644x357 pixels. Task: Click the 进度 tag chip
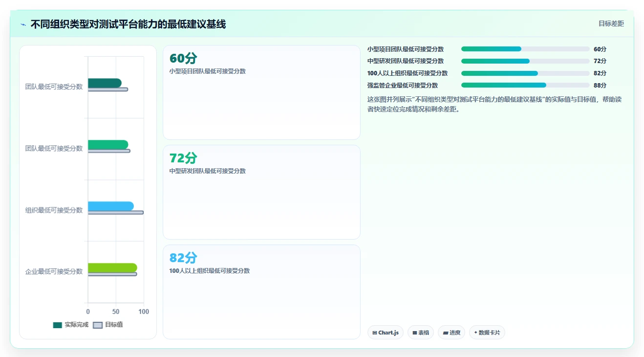pos(451,333)
